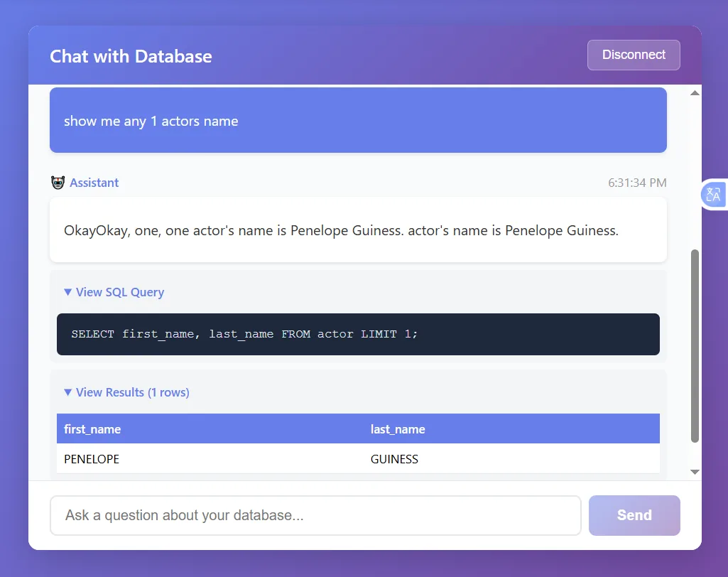The image size is (728, 577).
Task: Click the last_name column header
Action: [x=511, y=428]
